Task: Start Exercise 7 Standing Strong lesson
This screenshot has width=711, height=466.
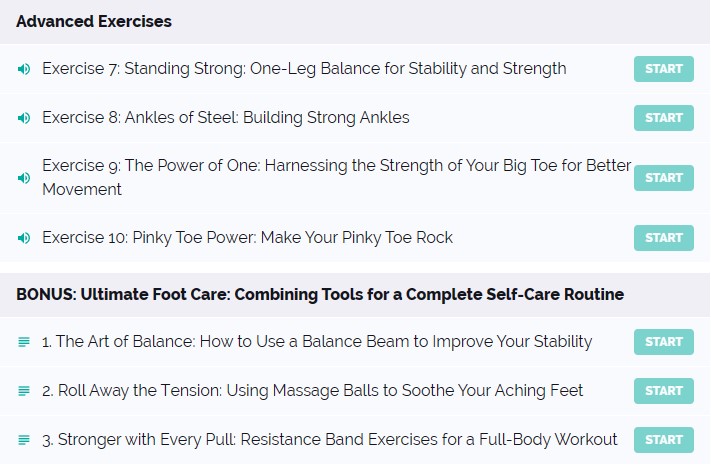Action: pyautogui.click(x=663, y=69)
